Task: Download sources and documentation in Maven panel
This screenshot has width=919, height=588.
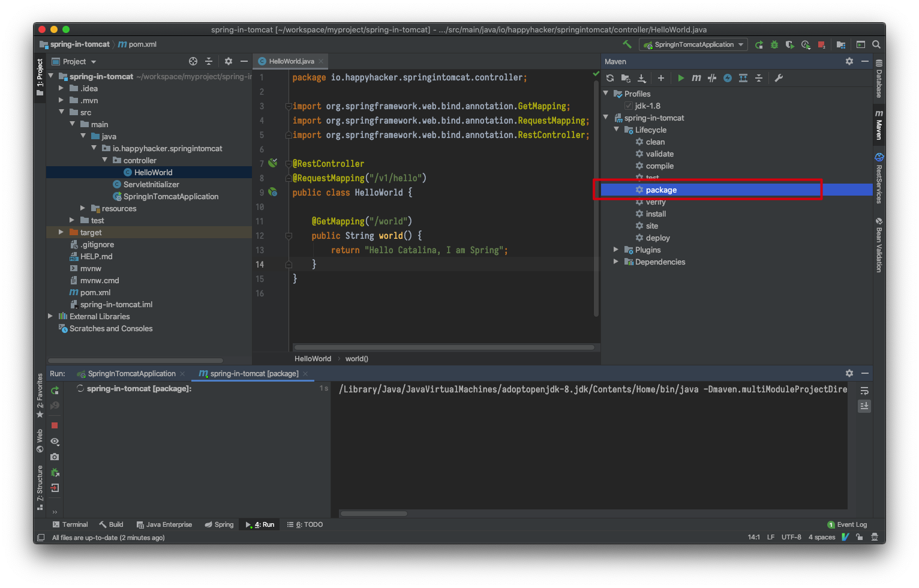Action: (641, 78)
